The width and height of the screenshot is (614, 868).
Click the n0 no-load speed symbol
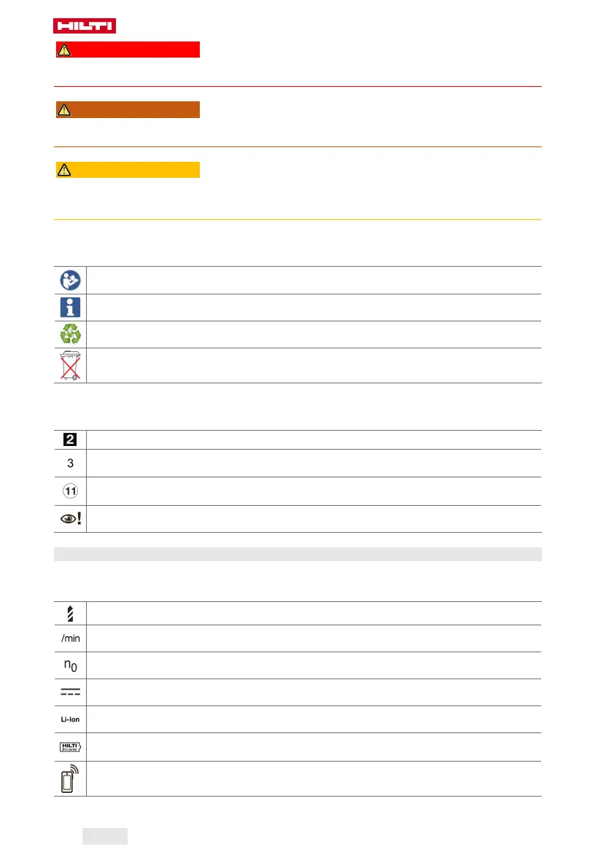[x=70, y=665]
